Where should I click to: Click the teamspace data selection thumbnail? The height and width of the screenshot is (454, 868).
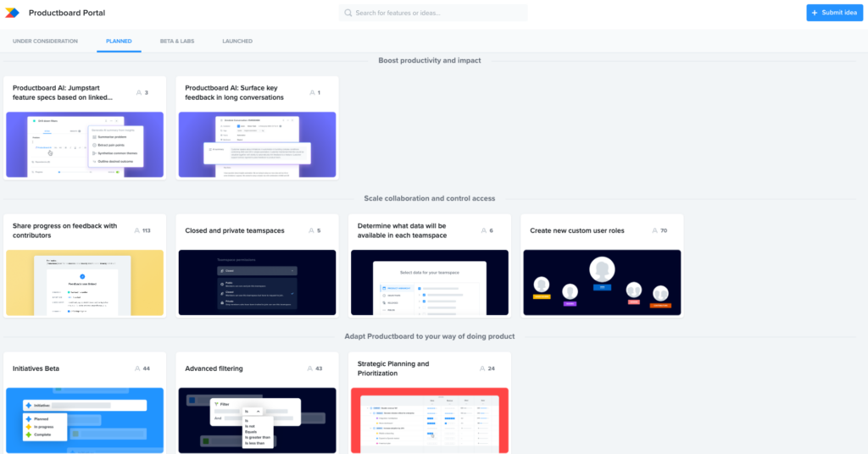click(430, 283)
